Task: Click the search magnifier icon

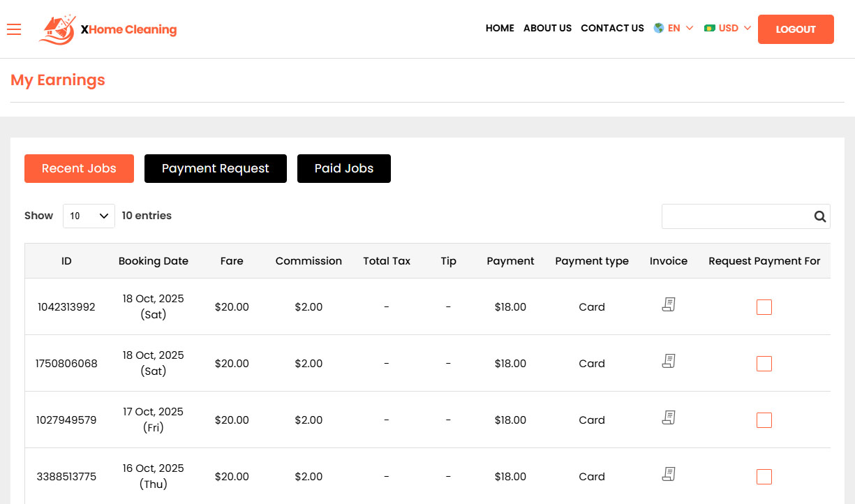Action: [819, 216]
